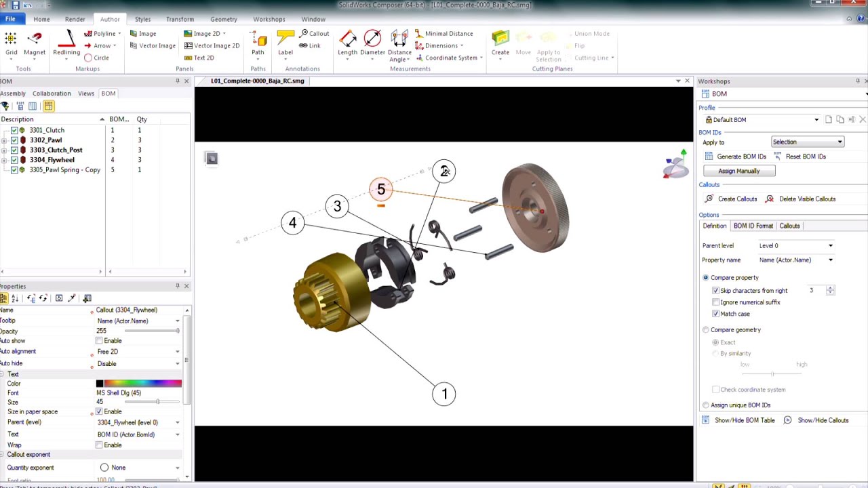Adjust the text Size slider
Screen dimensions: 868x488
tap(153, 402)
